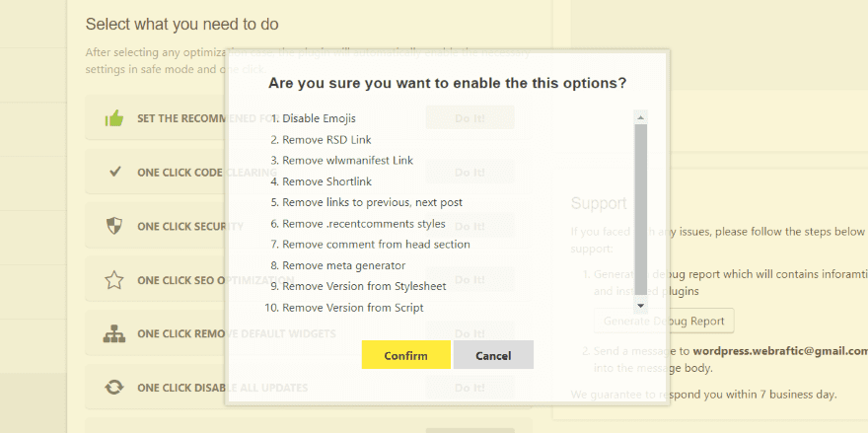Click the yellow Confirm button

pyautogui.click(x=405, y=355)
